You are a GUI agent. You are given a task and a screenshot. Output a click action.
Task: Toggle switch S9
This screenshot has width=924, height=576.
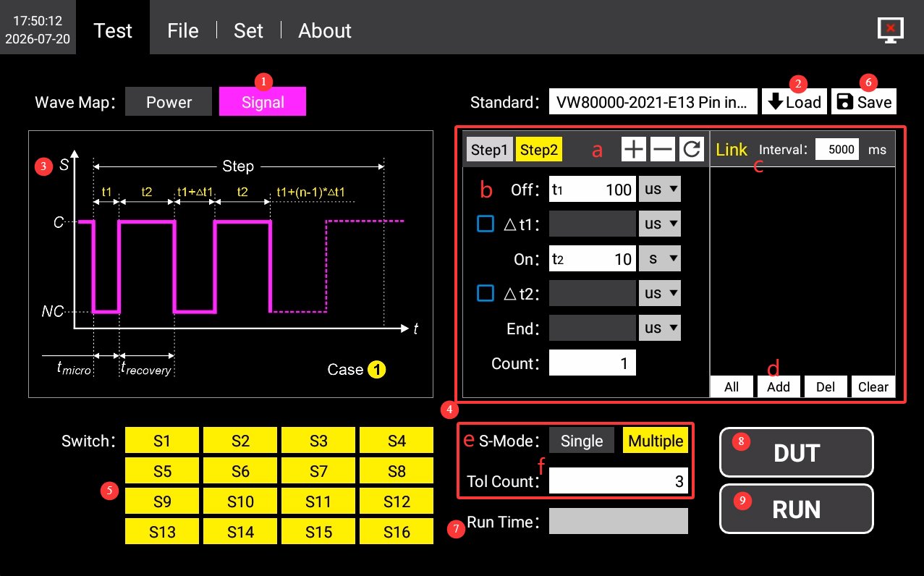[x=162, y=501]
